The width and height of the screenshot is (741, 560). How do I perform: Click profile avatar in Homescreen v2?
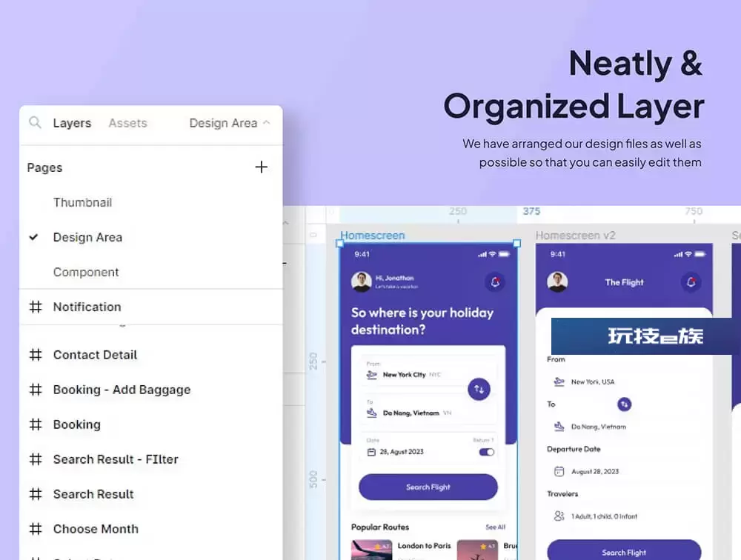coord(557,281)
